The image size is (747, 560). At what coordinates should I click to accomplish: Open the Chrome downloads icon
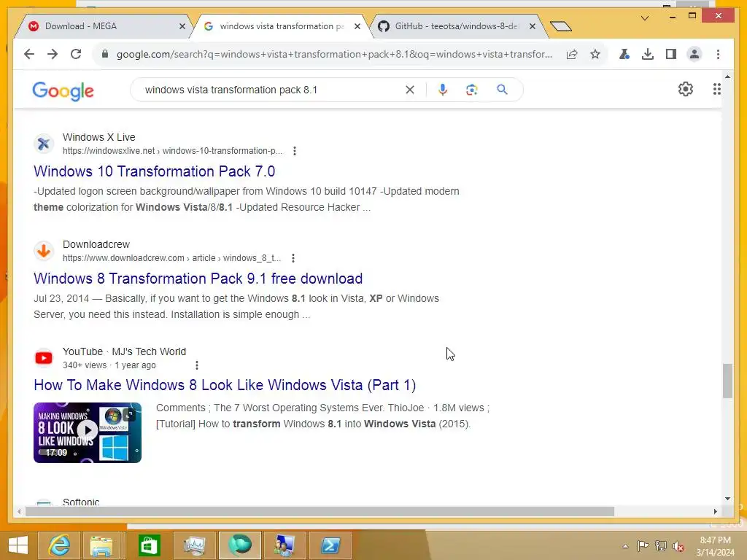click(x=648, y=54)
